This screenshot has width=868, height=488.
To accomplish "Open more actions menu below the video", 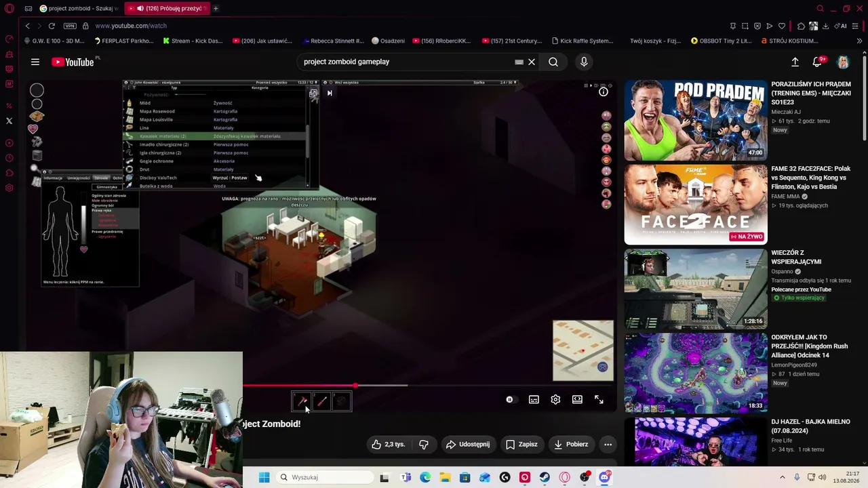I will pos(608,445).
